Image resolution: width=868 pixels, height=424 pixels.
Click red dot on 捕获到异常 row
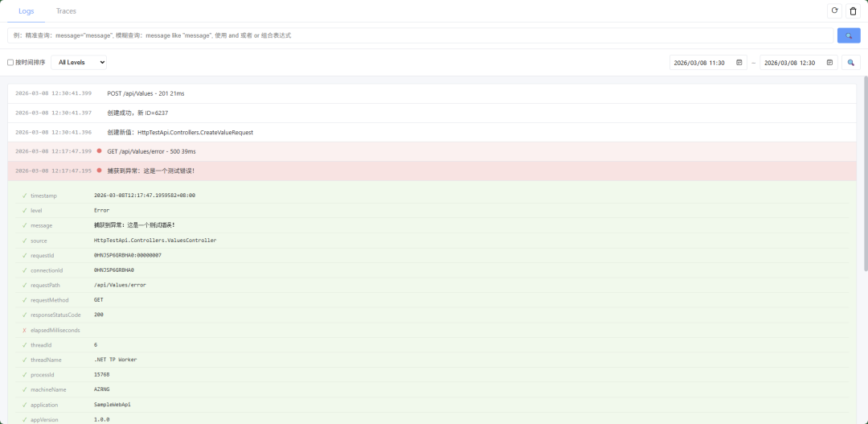point(99,170)
